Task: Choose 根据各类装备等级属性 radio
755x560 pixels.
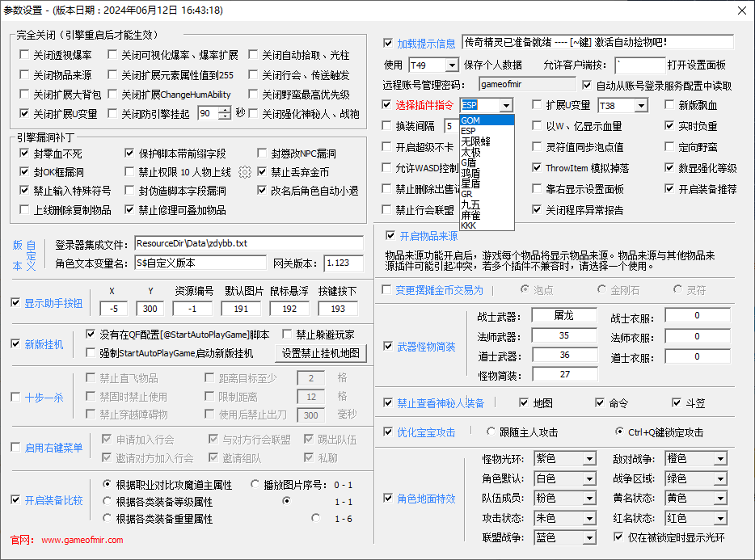Action: 107,501
